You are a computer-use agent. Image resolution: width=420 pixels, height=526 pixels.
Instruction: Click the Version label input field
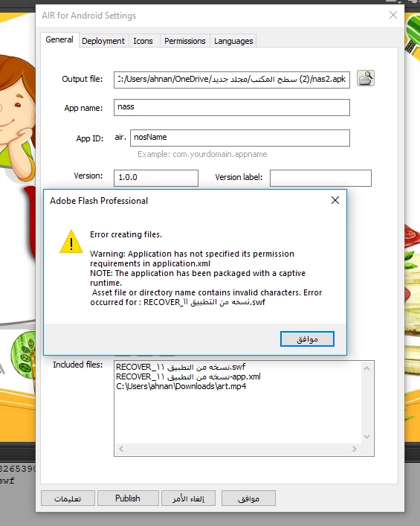[320, 178]
